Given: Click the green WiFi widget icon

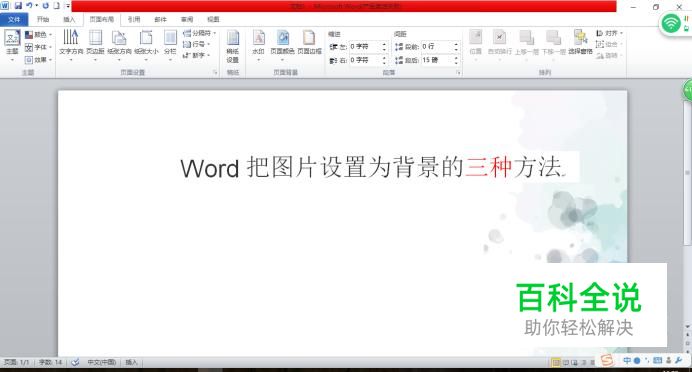Looking at the screenshot, I should [671, 23].
